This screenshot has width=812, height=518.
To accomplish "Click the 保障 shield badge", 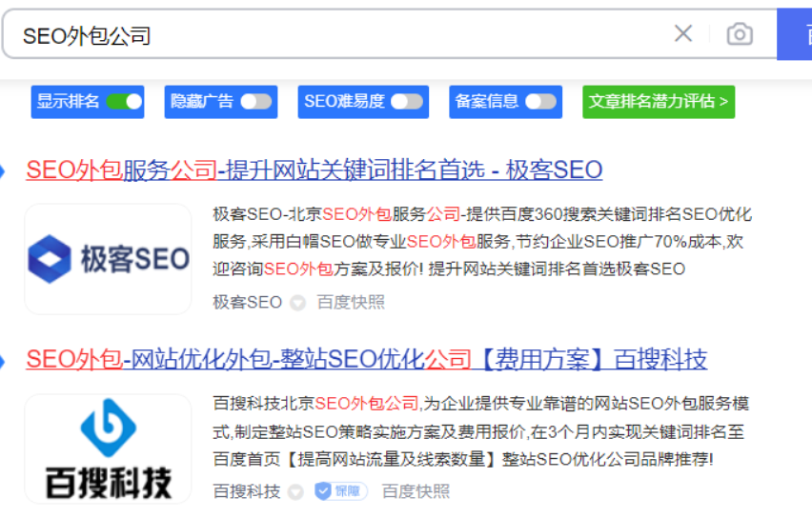I will point(341,490).
